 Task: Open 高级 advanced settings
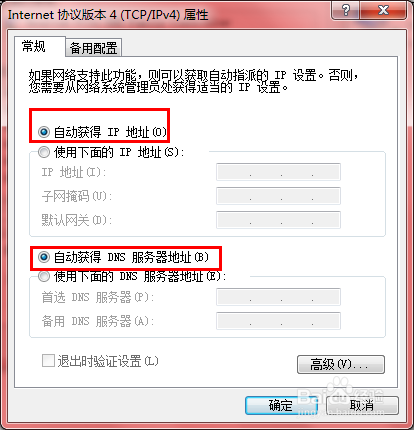coord(341,364)
